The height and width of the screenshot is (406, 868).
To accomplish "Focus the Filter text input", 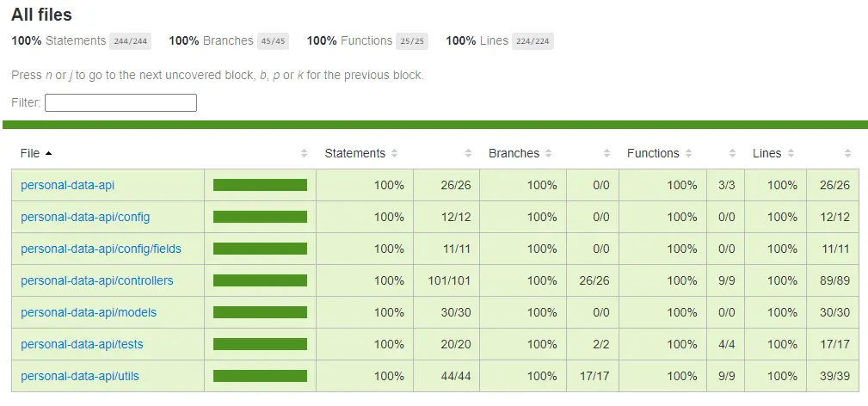I will coord(120,102).
